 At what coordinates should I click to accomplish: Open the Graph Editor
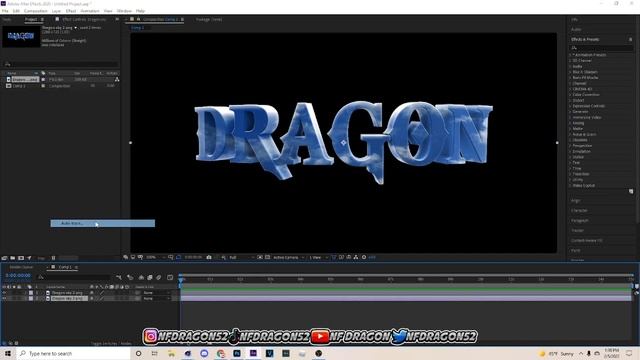click(170, 278)
